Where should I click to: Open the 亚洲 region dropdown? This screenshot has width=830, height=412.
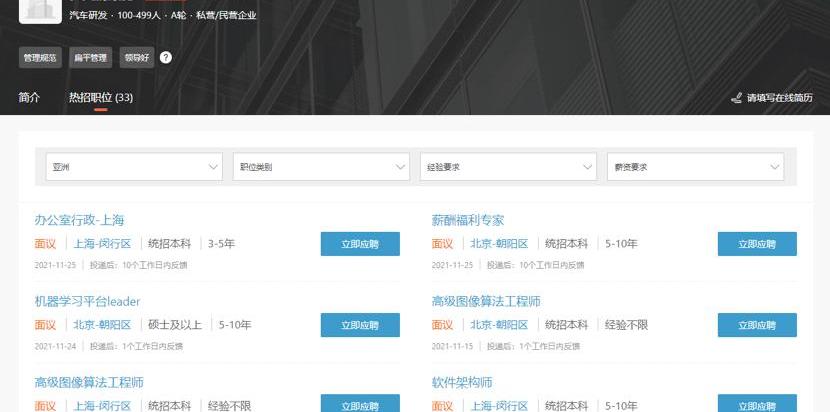point(134,167)
